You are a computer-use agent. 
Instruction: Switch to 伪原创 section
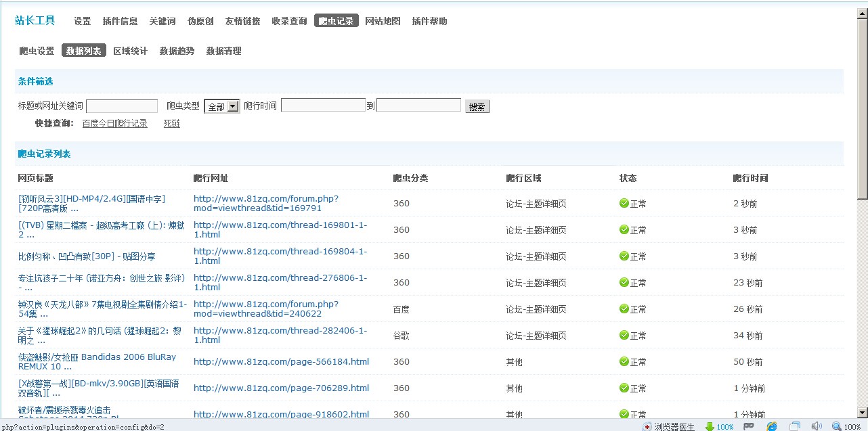[200, 21]
